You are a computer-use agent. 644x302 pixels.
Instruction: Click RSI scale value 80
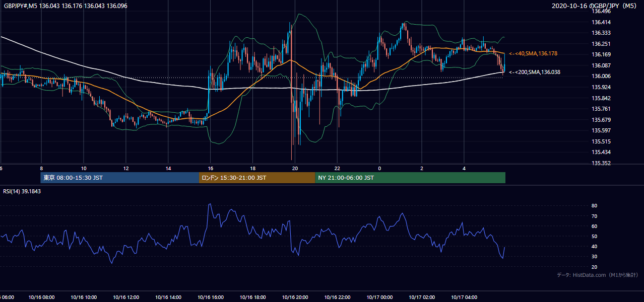coord(595,206)
